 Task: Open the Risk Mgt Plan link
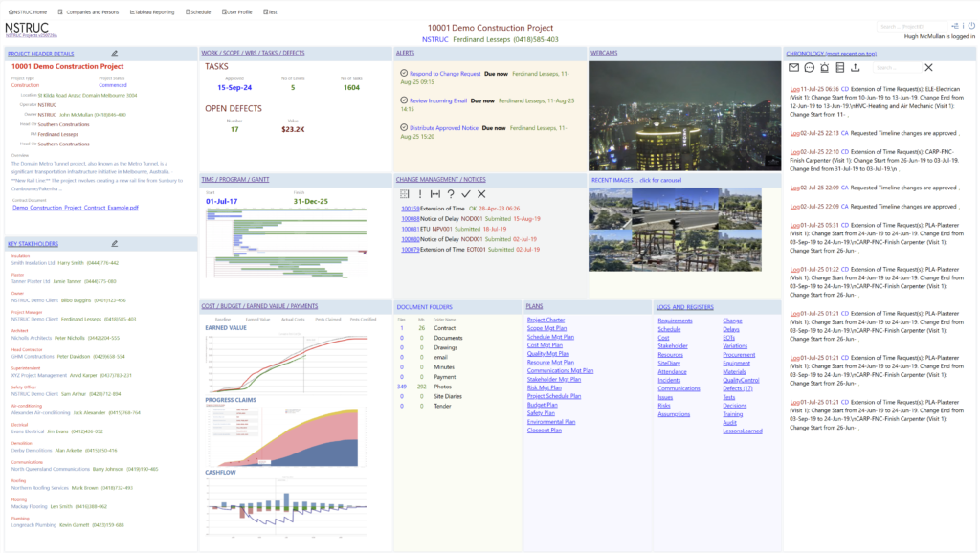pos(544,387)
